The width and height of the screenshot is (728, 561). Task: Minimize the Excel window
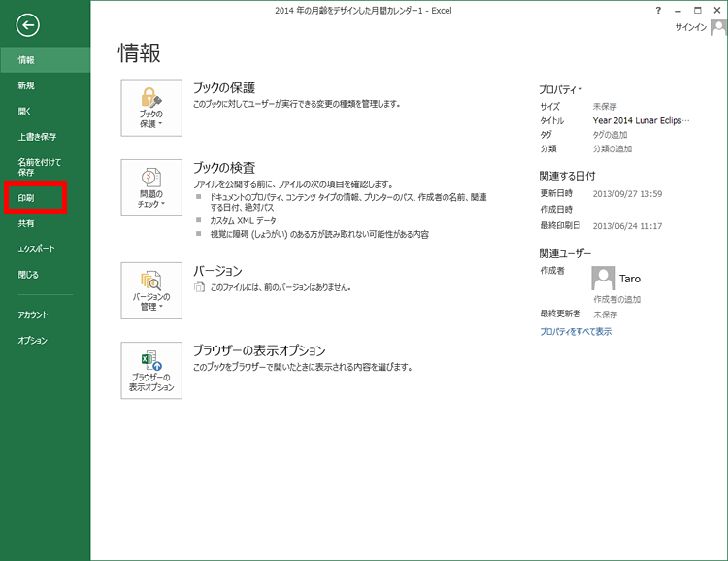678,11
